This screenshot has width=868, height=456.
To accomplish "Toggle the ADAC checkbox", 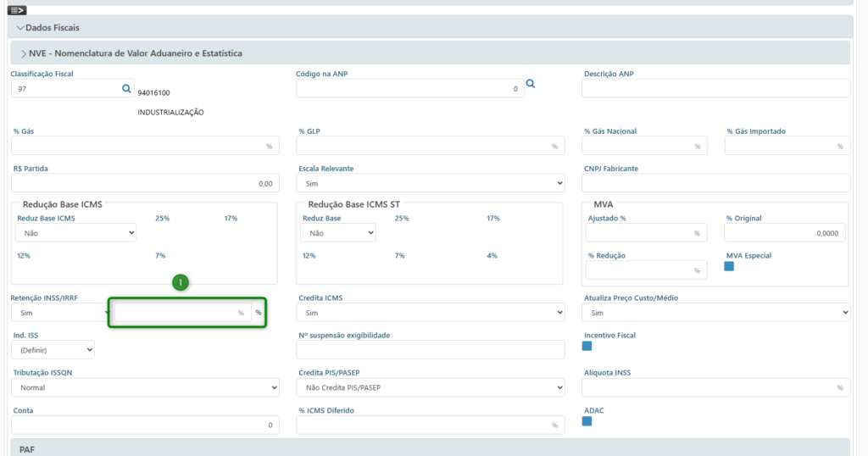I will (x=587, y=421).
